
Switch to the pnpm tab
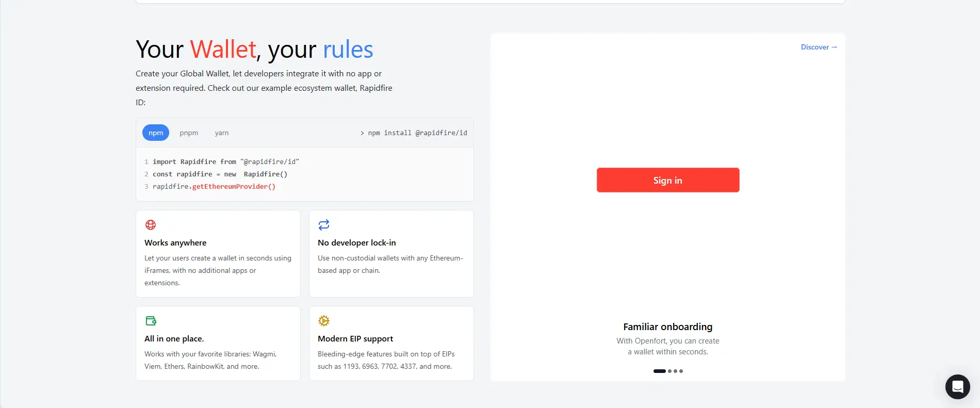pos(189,133)
